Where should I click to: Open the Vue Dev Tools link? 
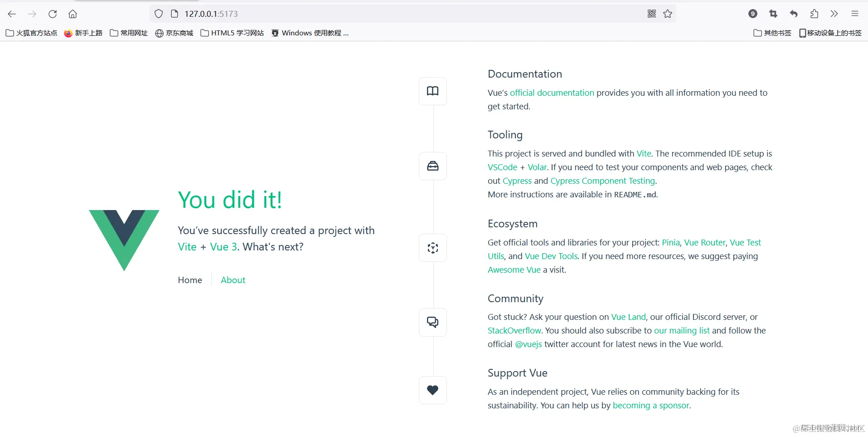(x=551, y=256)
